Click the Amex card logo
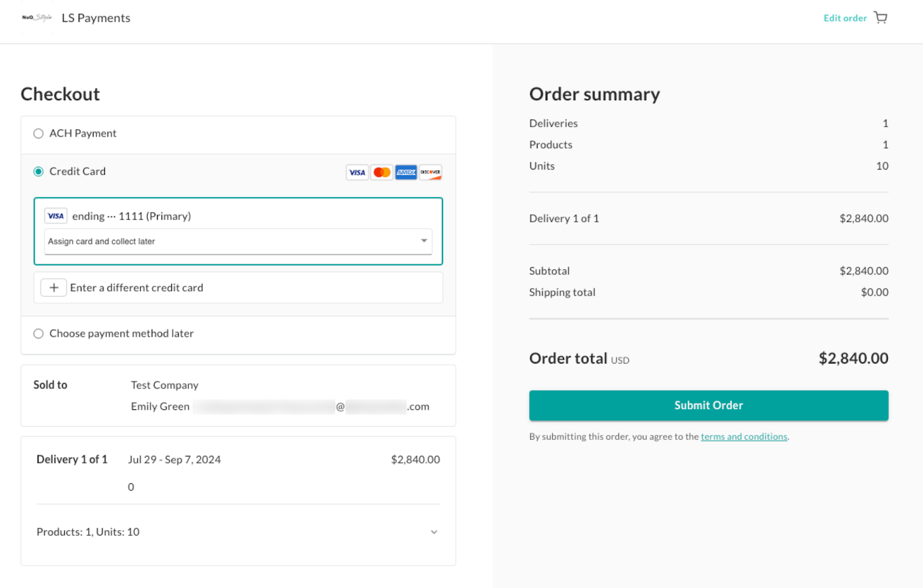This screenshot has height=588, width=923. tap(406, 172)
